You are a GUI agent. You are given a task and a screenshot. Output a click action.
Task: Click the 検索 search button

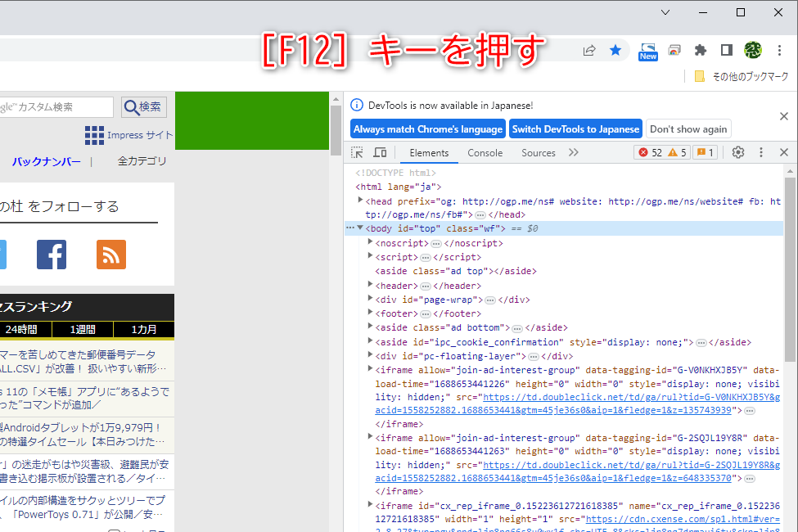(144, 107)
